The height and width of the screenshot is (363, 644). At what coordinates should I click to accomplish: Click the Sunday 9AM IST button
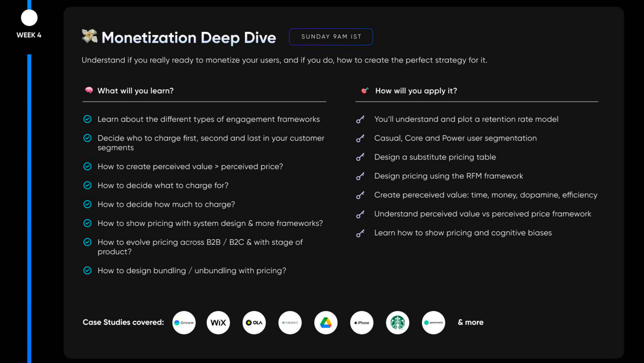(x=331, y=37)
